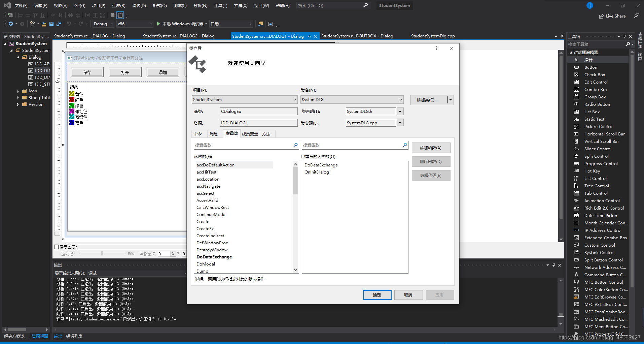Click the Align Lefts toolbar icon

(20, 15)
